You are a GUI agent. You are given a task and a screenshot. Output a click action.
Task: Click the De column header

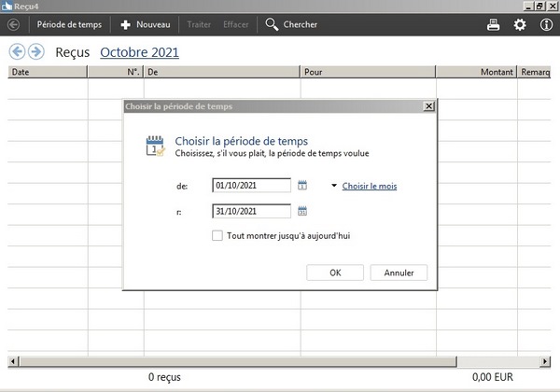coord(222,72)
